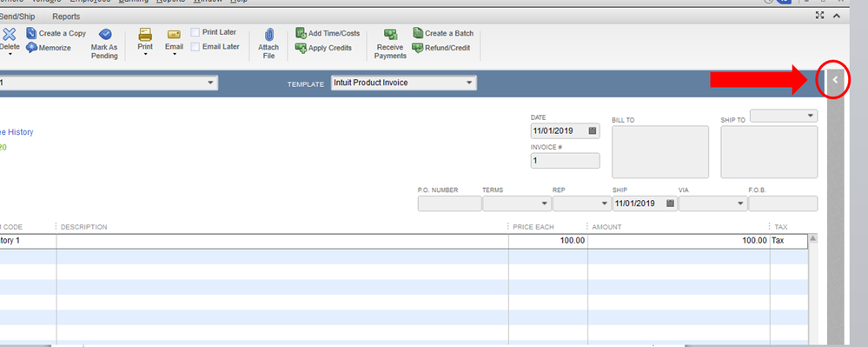This screenshot has width=868, height=347.
Task: Click the P.O. Number field
Action: pos(449,204)
